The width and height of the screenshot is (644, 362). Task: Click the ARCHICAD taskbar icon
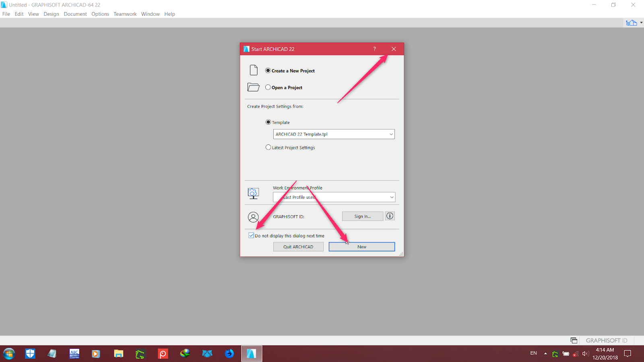click(252, 354)
